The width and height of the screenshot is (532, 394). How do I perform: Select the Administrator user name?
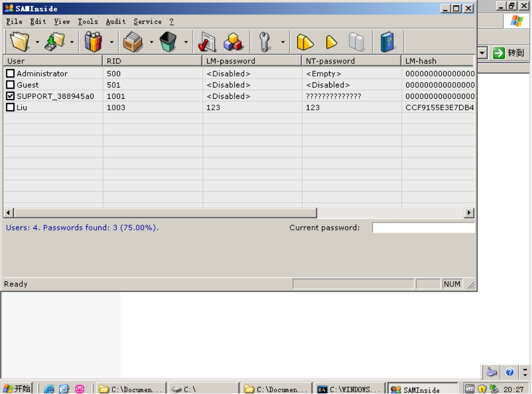(x=42, y=73)
